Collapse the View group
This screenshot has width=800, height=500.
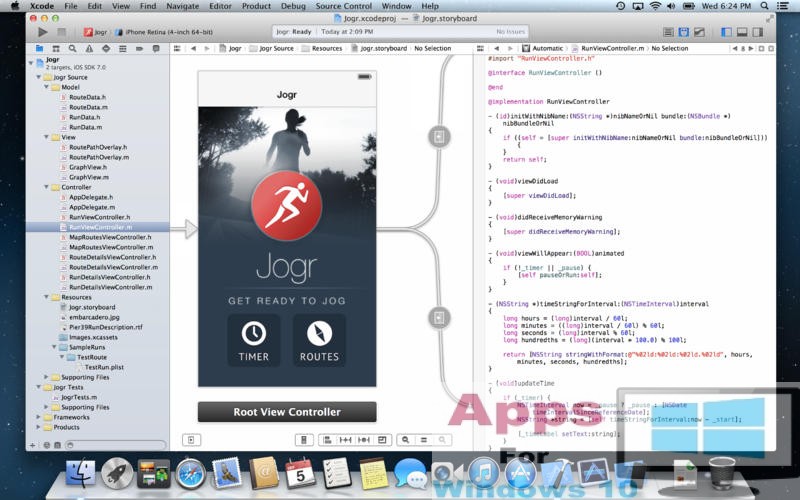coord(46,137)
